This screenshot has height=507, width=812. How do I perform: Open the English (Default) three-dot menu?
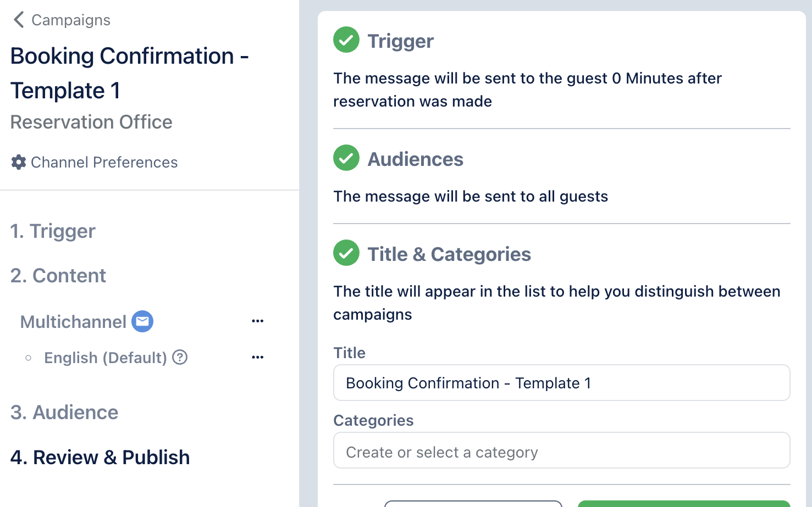point(257,357)
